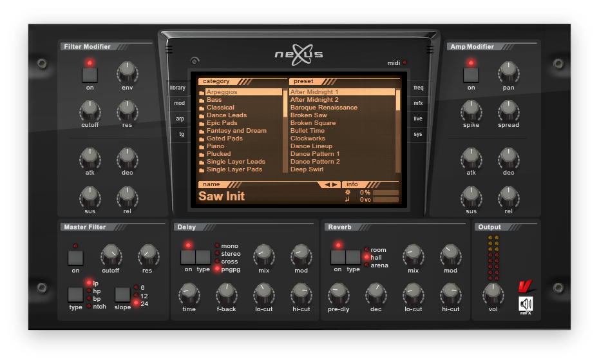This screenshot has width=599, height=364.
Task: Open the freq tab
Action: pyautogui.click(x=418, y=88)
